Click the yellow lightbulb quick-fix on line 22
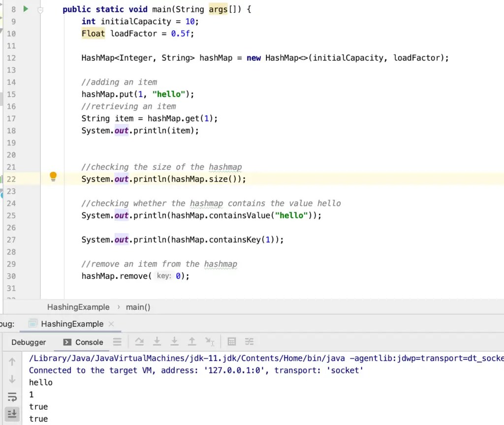This screenshot has height=425, width=504. pyautogui.click(x=53, y=177)
